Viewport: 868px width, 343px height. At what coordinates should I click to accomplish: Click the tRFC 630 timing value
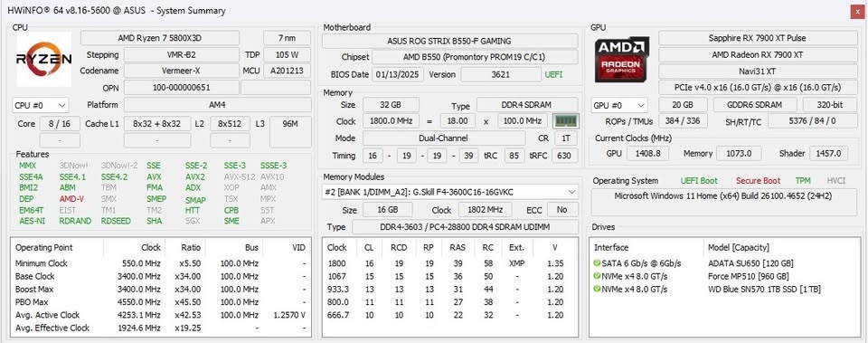pos(564,156)
